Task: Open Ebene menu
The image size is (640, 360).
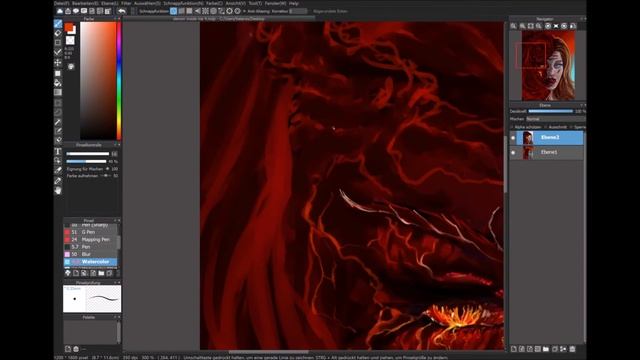Action: 110,3
